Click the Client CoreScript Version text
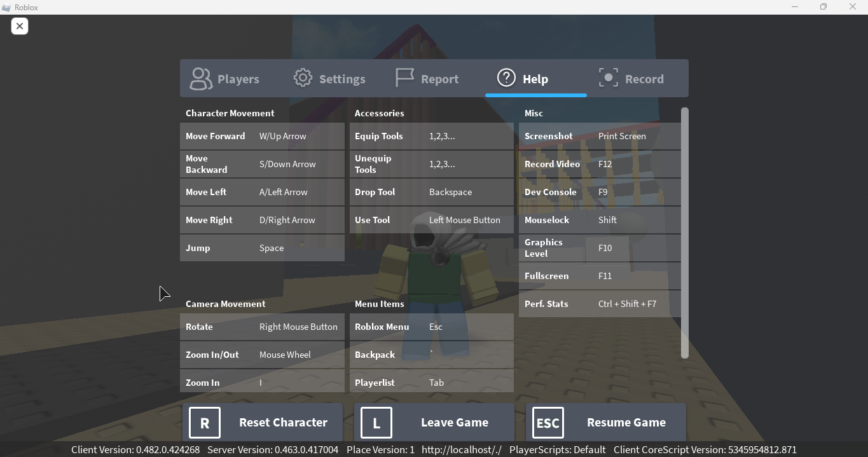Screen dimensions: 868x457 pyautogui.click(x=705, y=449)
